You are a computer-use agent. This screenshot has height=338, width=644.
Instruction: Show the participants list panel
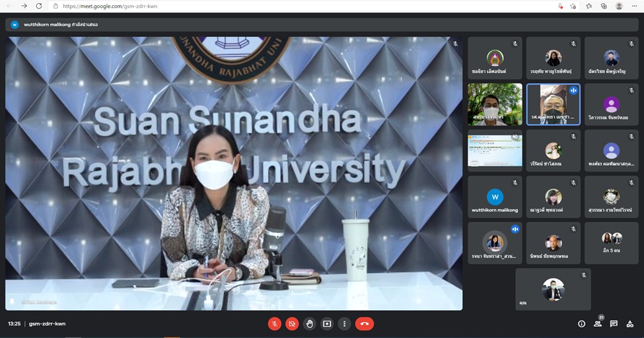pyautogui.click(x=598, y=323)
